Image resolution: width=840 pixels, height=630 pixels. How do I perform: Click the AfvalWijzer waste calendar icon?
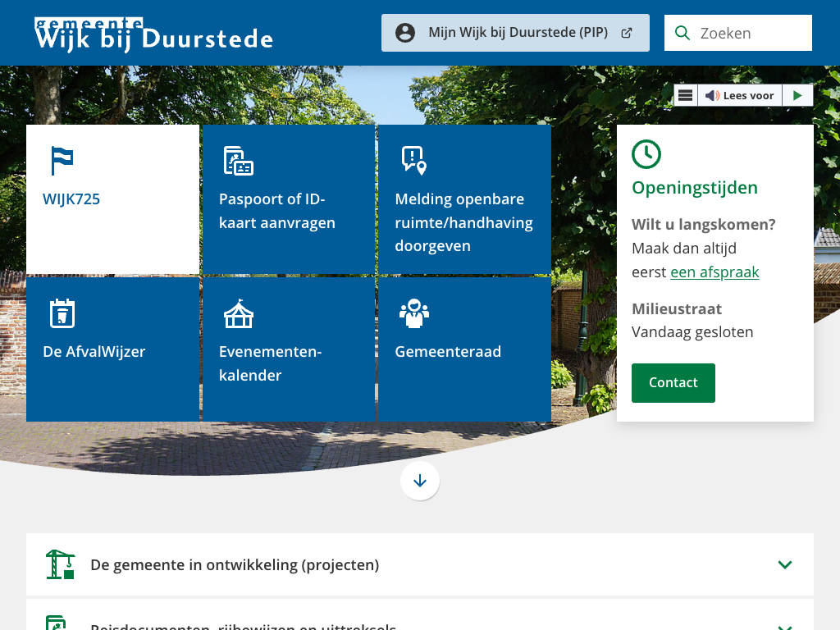pos(62,313)
